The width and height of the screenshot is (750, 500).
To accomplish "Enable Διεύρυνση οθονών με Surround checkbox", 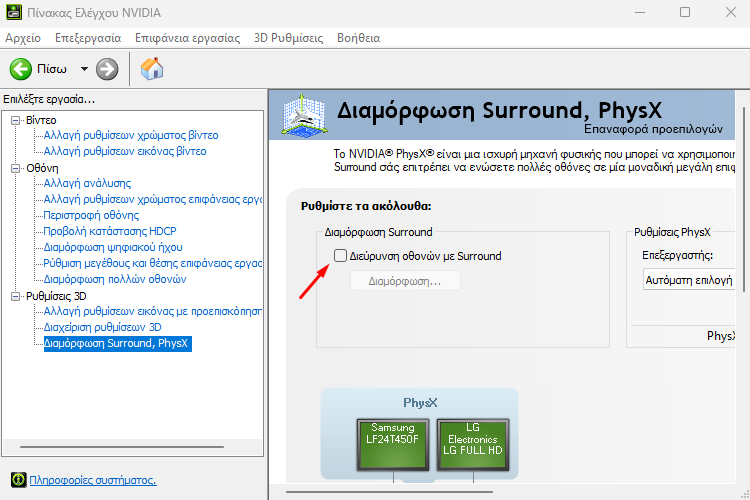I will (x=340, y=256).
